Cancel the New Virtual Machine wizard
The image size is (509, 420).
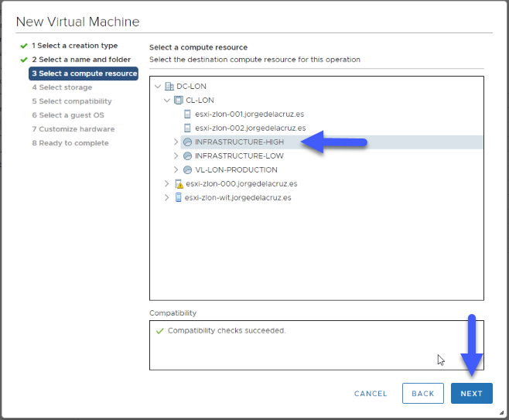pos(371,394)
